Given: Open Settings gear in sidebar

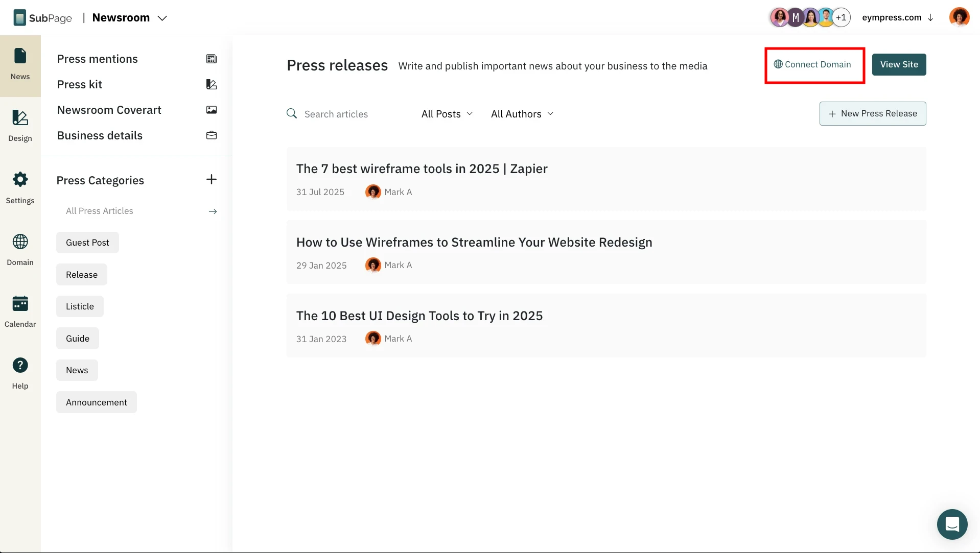Looking at the screenshot, I should pyautogui.click(x=20, y=187).
